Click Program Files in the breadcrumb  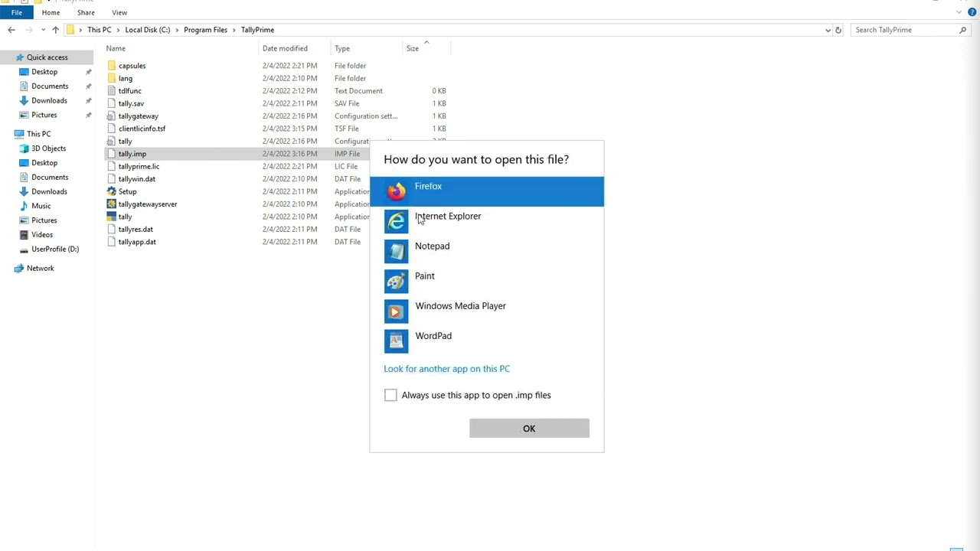pos(205,30)
